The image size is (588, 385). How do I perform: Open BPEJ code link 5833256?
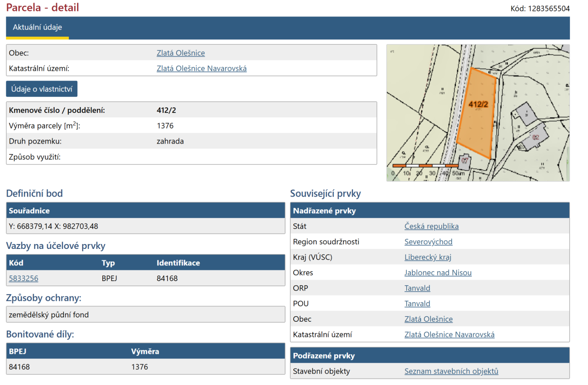[24, 278]
